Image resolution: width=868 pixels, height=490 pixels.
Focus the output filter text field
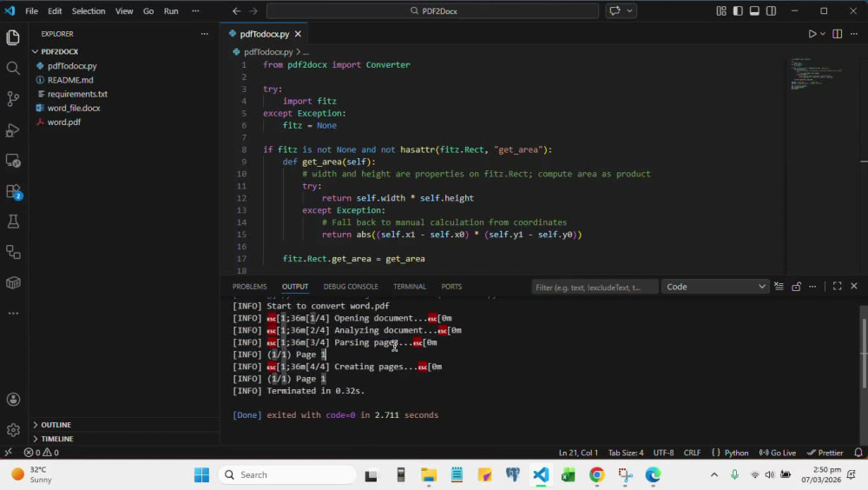[594, 287]
